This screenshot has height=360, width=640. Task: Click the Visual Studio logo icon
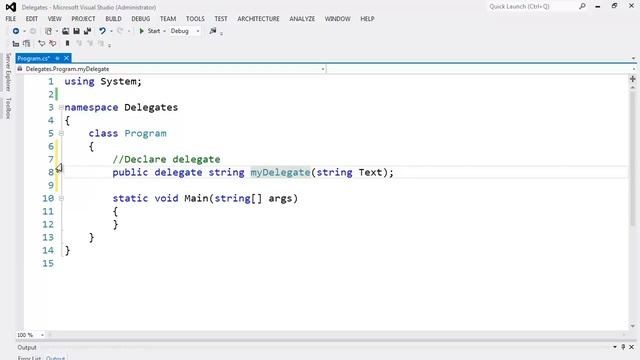tap(11, 7)
